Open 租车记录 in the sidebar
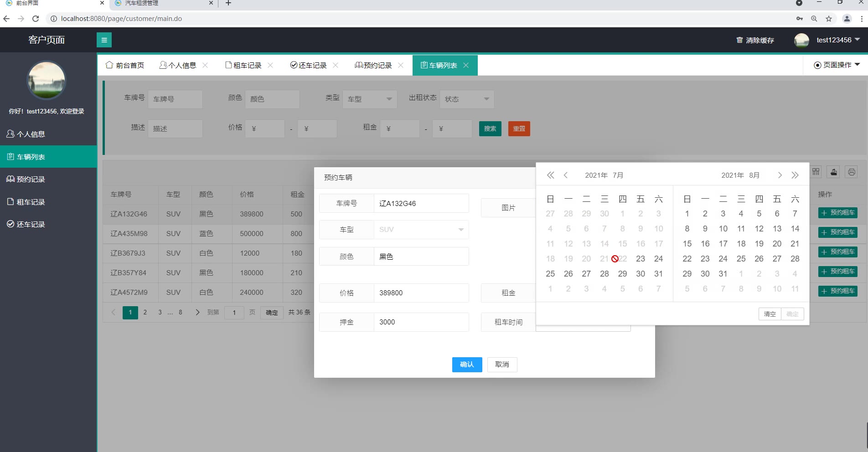 click(31, 202)
